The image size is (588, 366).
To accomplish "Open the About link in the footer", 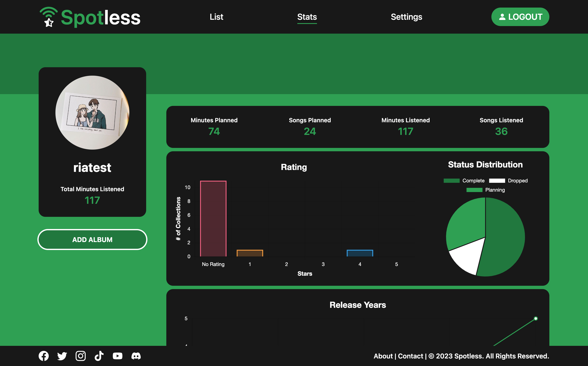I will [383, 356].
